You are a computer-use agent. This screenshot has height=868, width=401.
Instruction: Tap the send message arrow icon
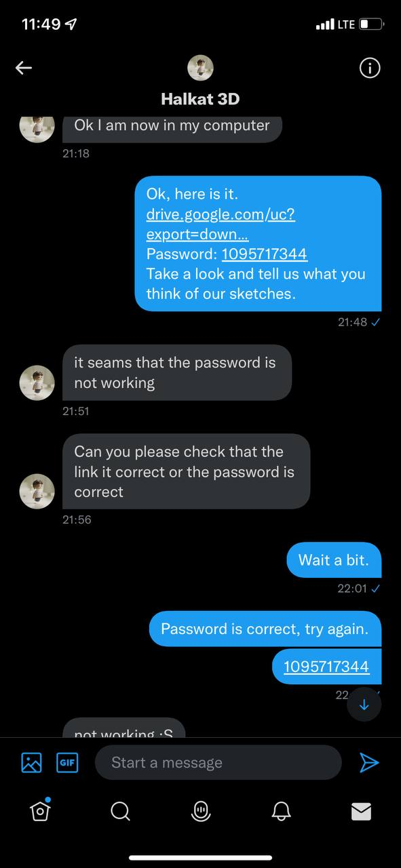(x=368, y=762)
